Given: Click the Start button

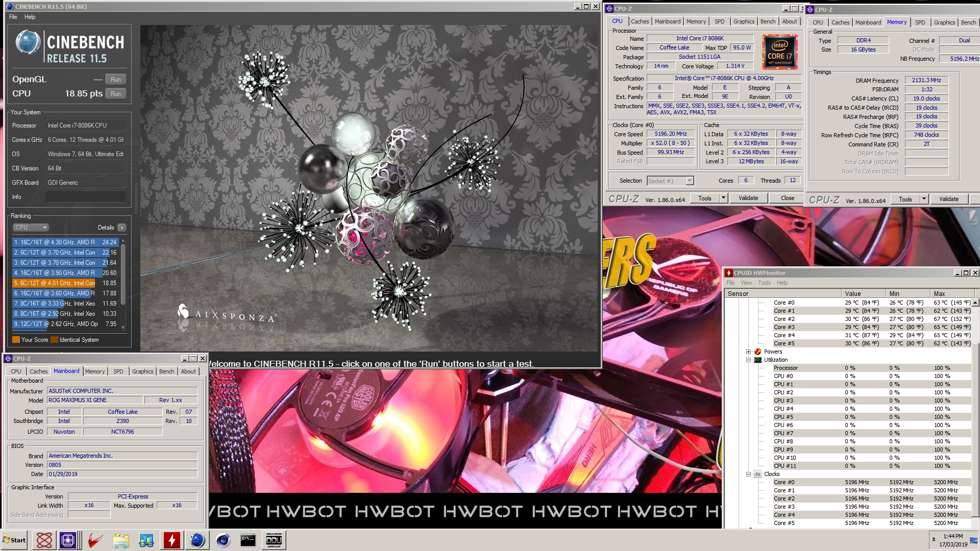Looking at the screenshot, I should [14, 540].
